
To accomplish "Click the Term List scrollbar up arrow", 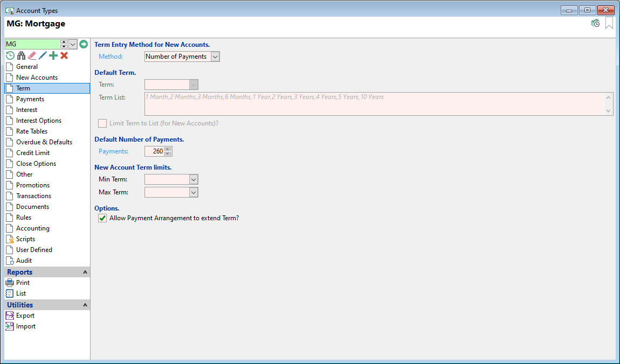I will click(x=609, y=97).
